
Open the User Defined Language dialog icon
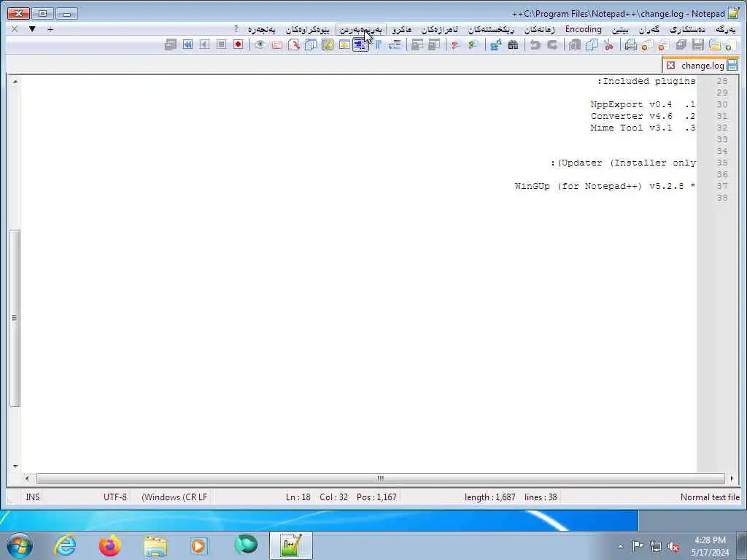pos(344,45)
